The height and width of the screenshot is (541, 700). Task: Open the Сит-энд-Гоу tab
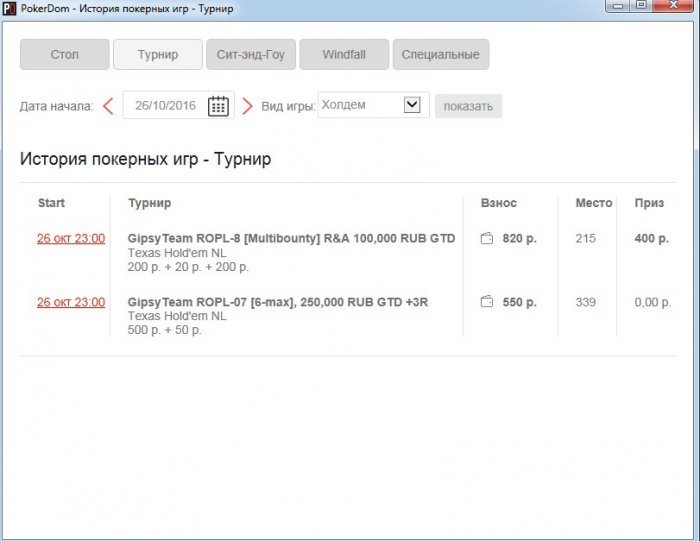251,54
